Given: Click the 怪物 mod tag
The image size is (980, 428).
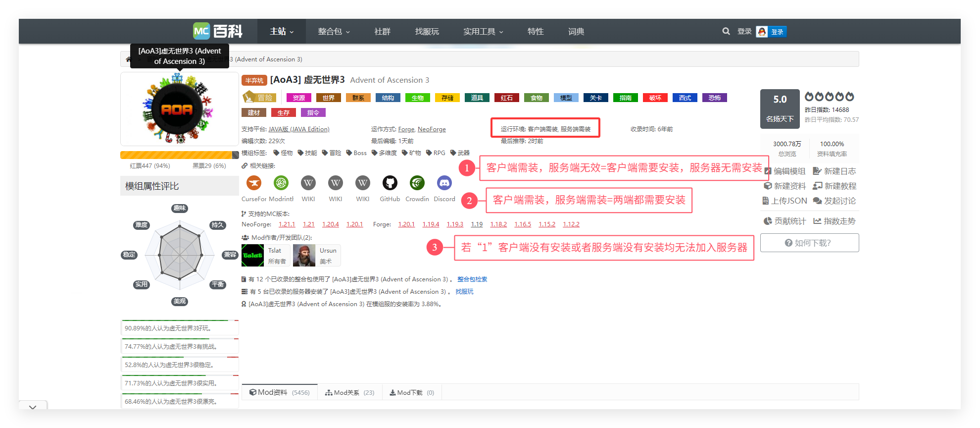Looking at the screenshot, I should point(283,153).
